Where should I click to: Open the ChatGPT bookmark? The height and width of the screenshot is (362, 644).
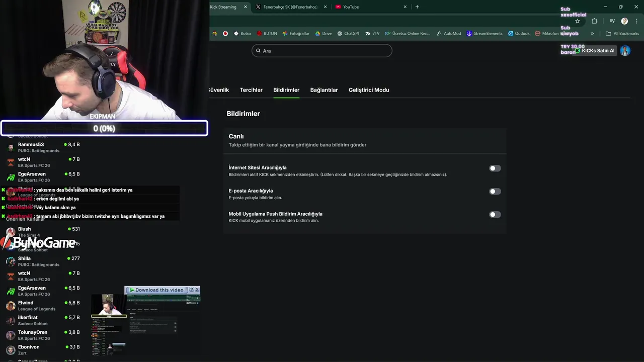tap(349, 34)
